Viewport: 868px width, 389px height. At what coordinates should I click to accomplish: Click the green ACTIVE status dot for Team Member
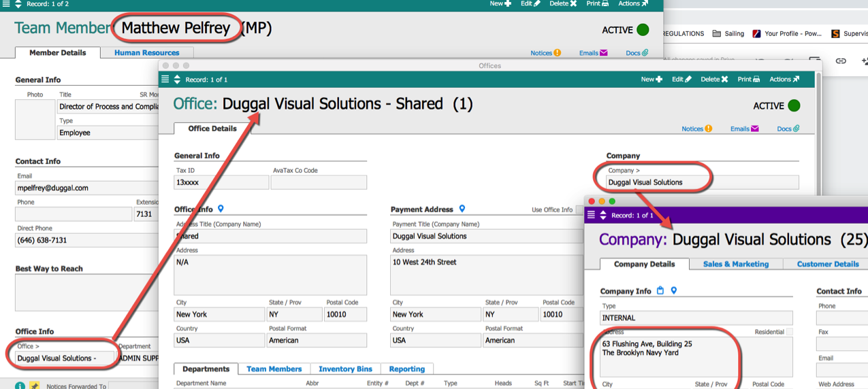643,30
